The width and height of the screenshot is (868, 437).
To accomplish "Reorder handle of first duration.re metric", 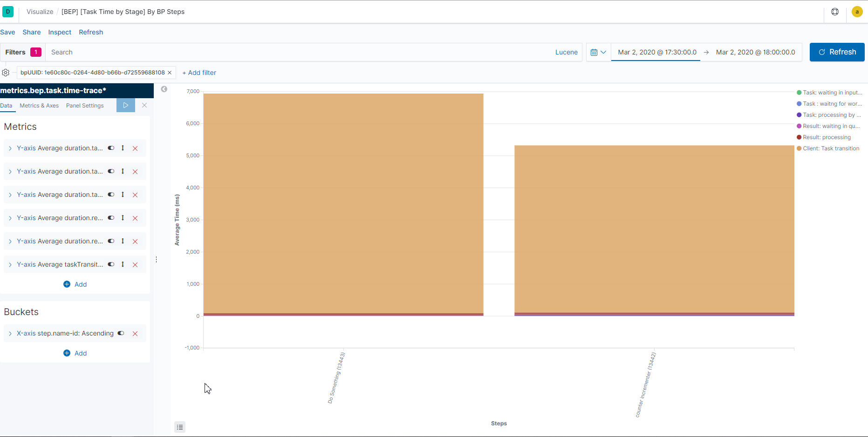I will 123,218.
